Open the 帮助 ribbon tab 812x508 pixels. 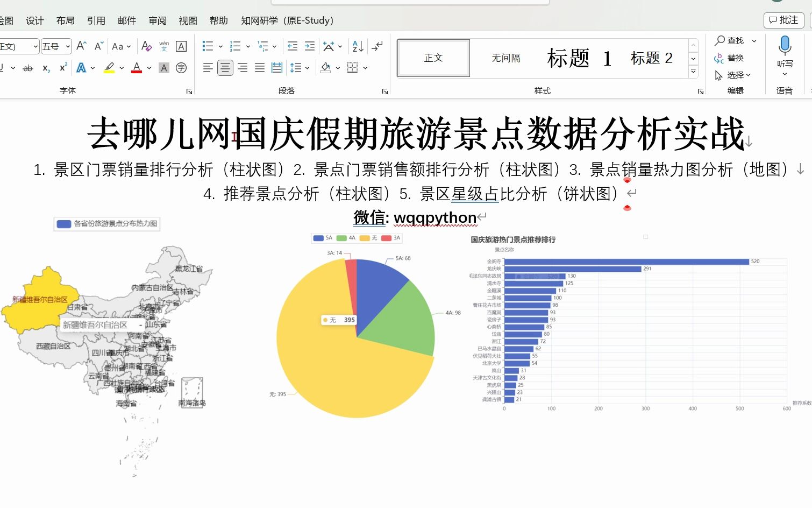219,20
